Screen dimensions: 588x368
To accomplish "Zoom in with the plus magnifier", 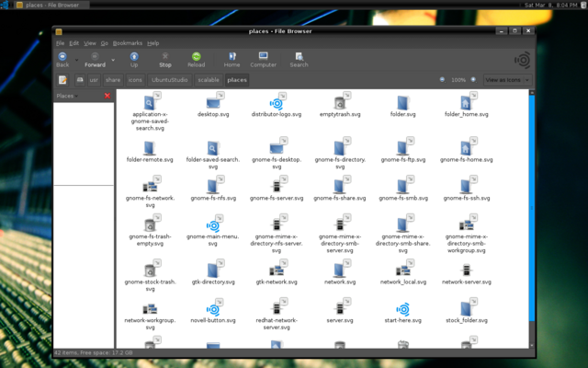I will [x=474, y=80].
